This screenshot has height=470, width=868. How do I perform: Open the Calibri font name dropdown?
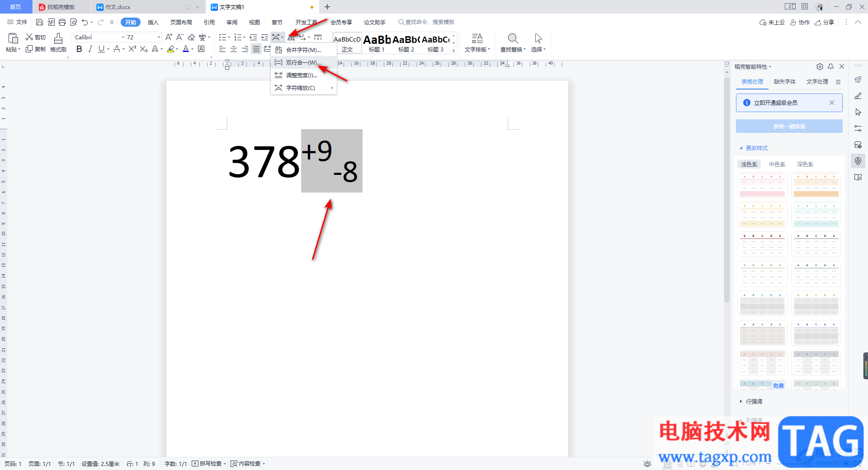point(123,37)
